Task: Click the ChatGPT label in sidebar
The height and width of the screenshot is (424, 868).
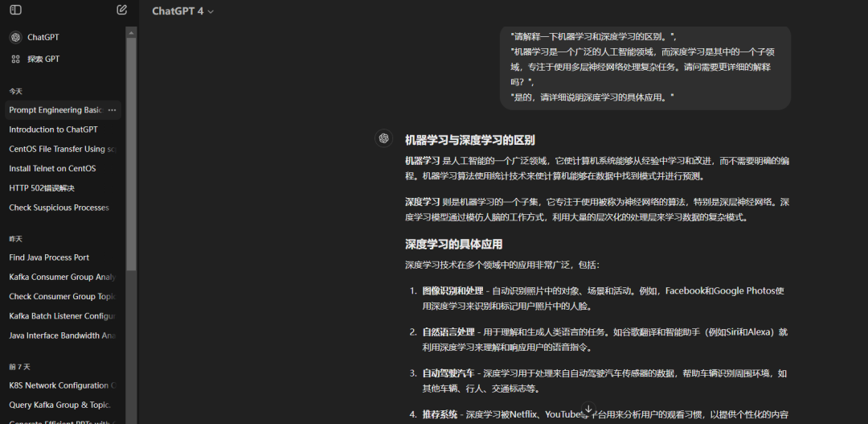Action: click(43, 38)
